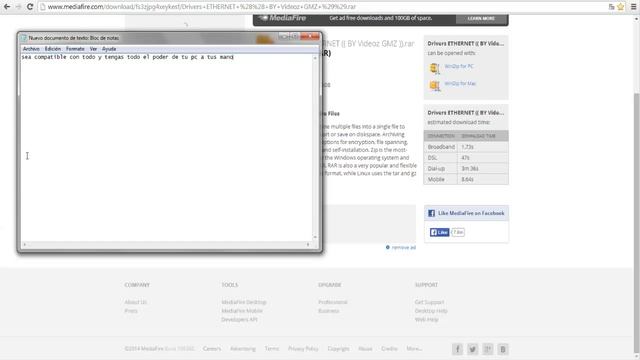Open Abuse link in bottom bar
Image resolution: width=640 pixels, height=360 pixels.
click(365, 349)
